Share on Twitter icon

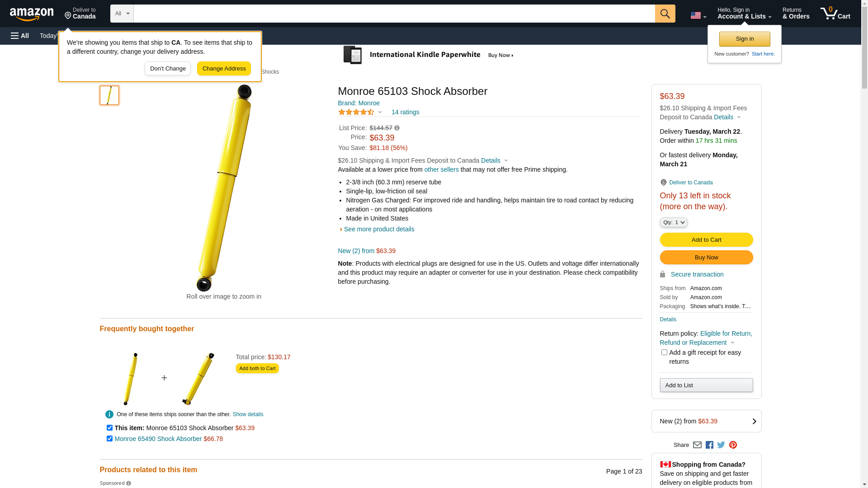click(721, 445)
